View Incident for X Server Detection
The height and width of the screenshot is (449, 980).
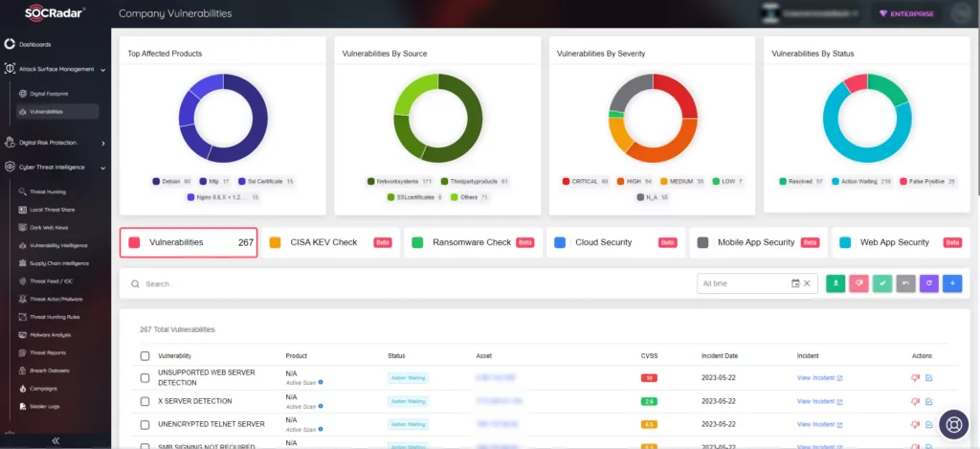820,401
